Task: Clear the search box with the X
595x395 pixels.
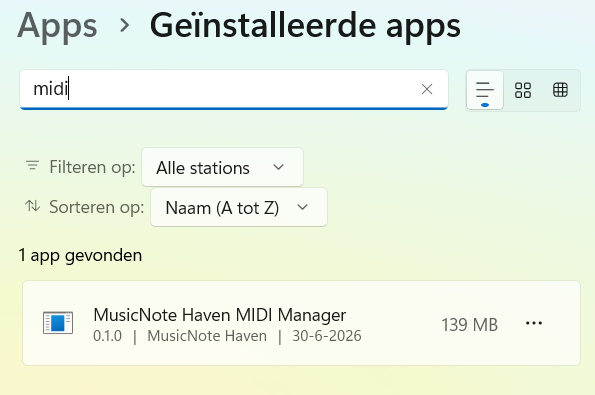Action: [x=427, y=89]
